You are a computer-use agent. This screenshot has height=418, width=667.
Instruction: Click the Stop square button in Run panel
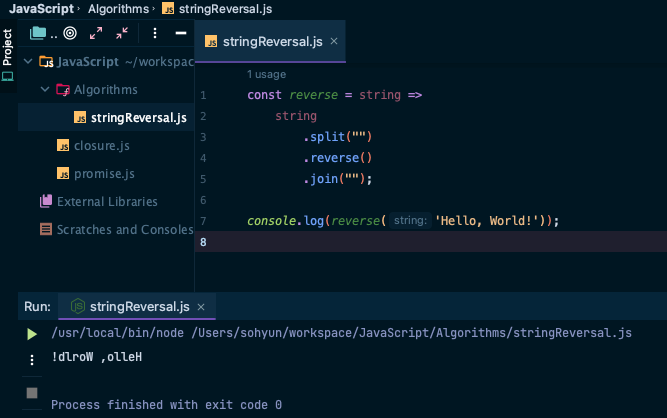(32, 393)
